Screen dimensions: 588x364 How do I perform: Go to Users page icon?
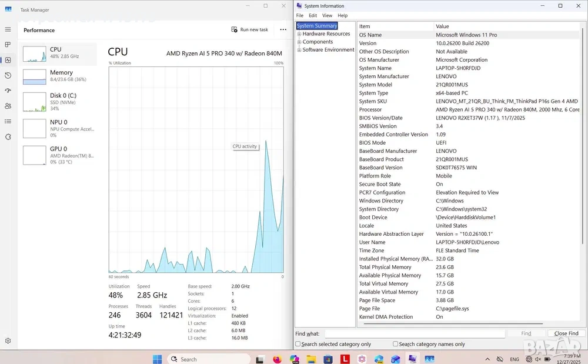click(x=8, y=106)
